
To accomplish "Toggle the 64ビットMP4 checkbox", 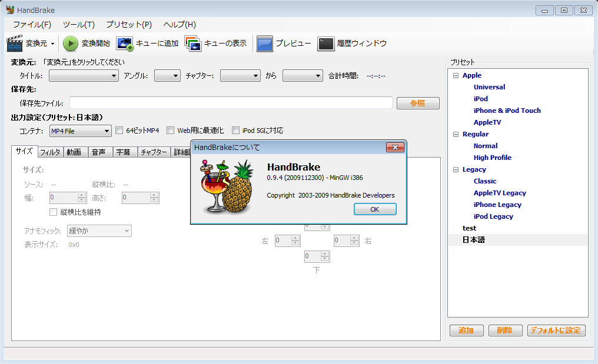I will tap(119, 131).
